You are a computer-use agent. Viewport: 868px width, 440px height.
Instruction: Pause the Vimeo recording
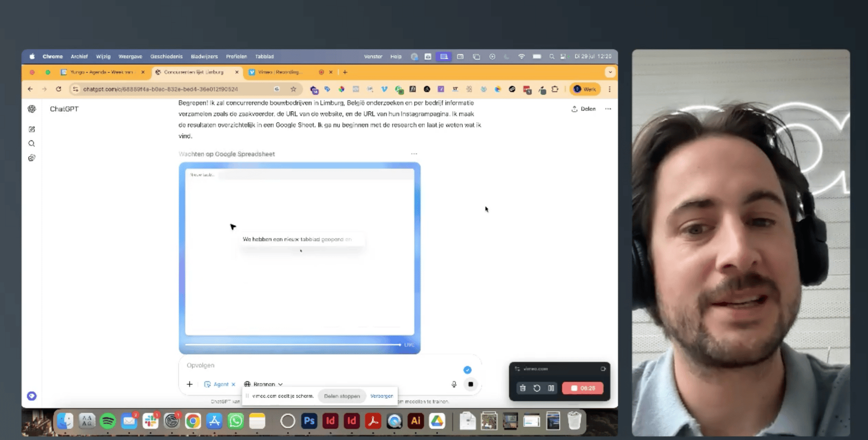(551, 388)
